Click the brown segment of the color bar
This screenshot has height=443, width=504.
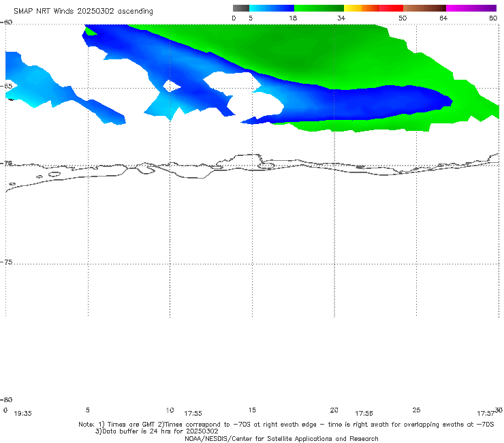tap(424, 8)
